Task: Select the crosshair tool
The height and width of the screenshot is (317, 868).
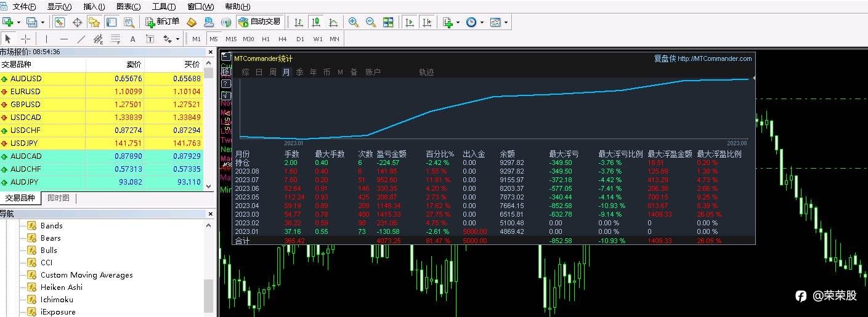Action: (x=25, y=39)
